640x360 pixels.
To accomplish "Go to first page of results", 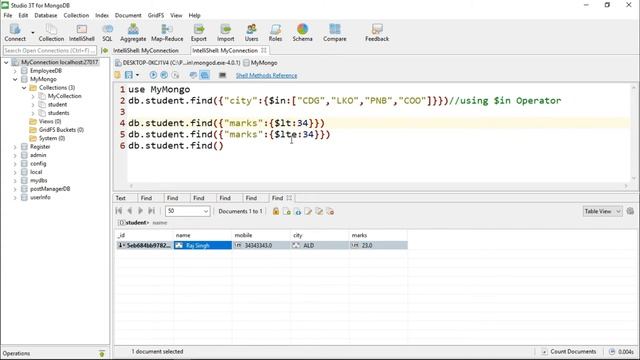I will tap(119, 211).
